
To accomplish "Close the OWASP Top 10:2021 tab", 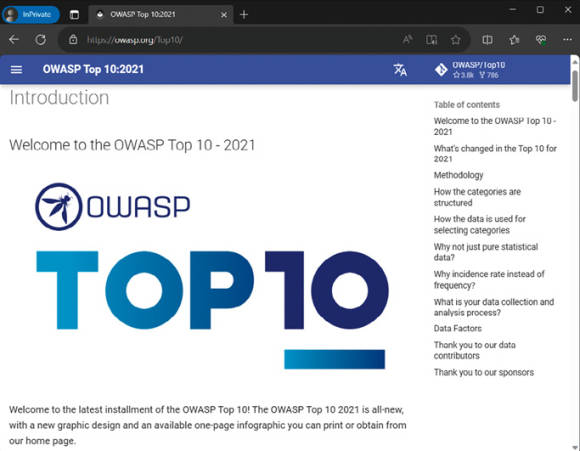I will (224, 15).
